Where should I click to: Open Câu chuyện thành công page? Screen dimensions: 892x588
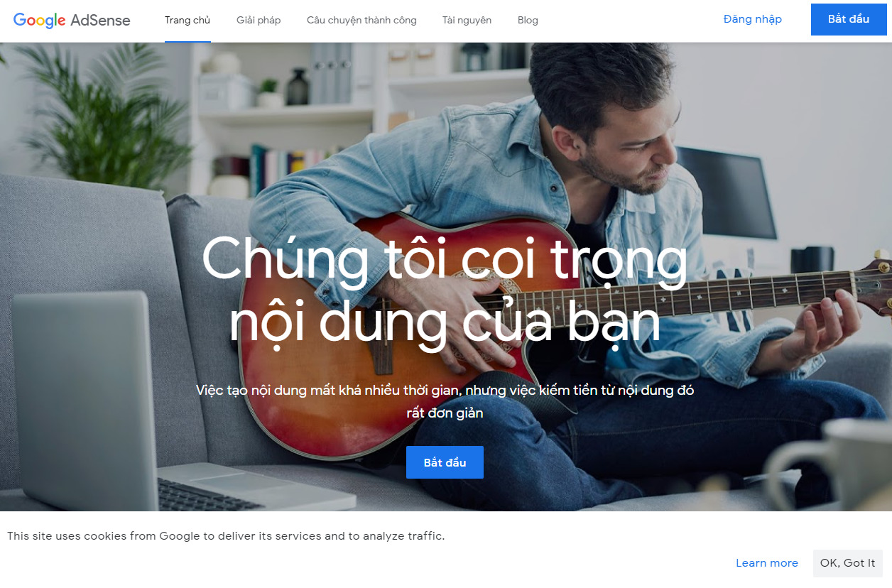(361, 20)
